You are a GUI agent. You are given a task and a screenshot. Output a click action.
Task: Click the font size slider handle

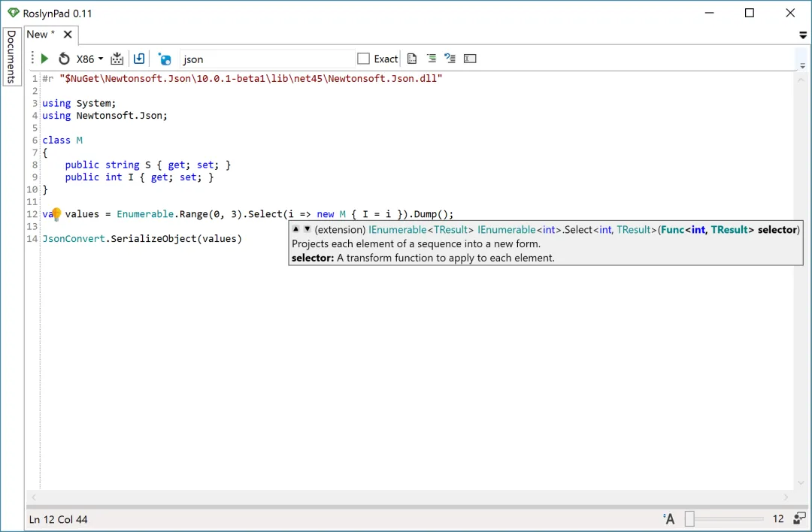(x=689, y=518)
